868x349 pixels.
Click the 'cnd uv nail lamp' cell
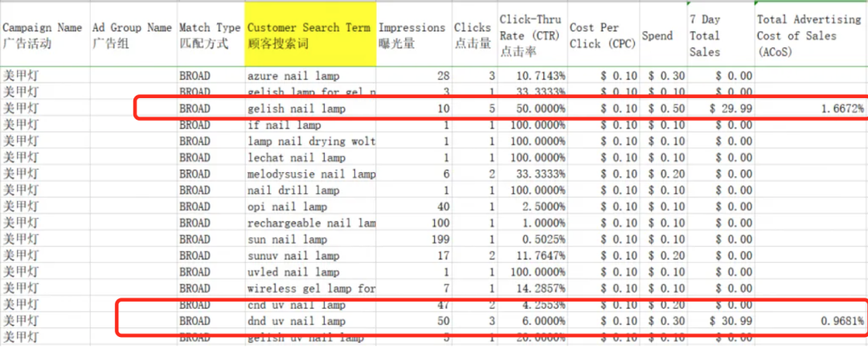[x=310, y=306]
